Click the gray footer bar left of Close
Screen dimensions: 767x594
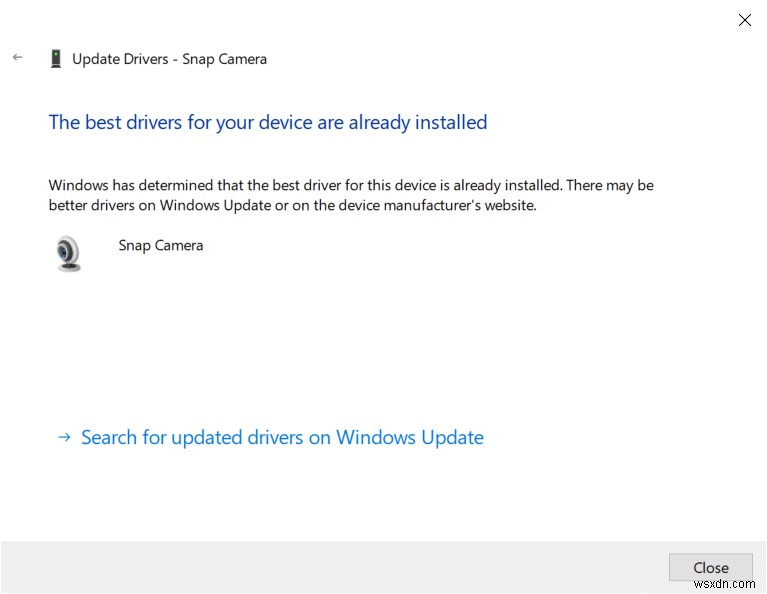330,567
